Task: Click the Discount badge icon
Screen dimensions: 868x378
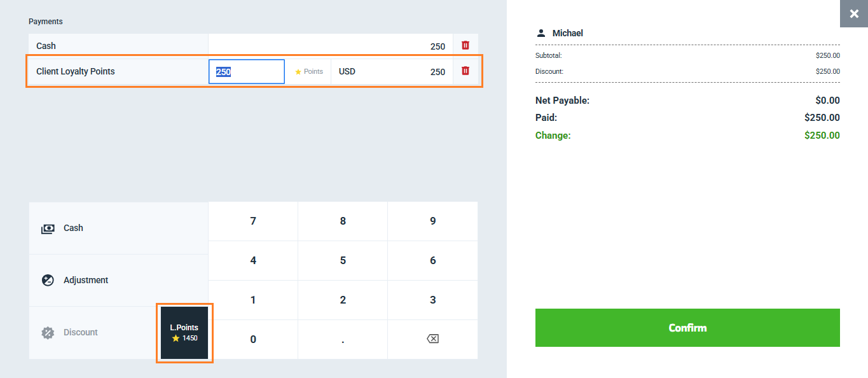Action: pos(48,332)
